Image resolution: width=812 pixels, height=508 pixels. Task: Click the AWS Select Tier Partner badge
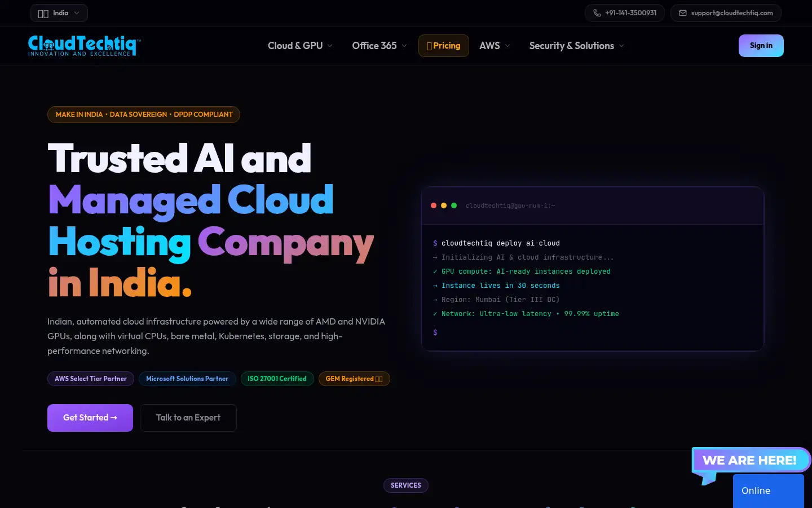tap(91, 379)
